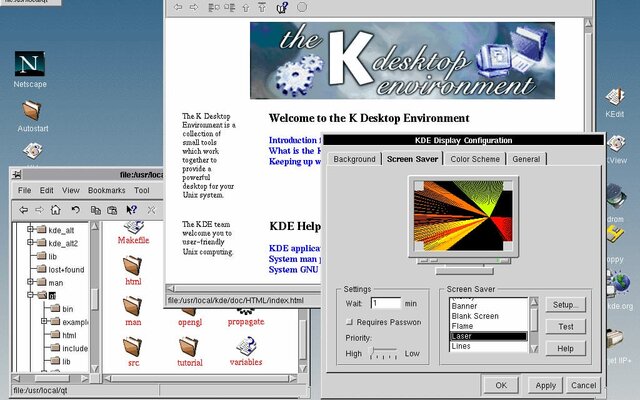This screenshot has height=400, width=640.
Task: Open the Bookmarks menu
Action: [x=107, y=190]
